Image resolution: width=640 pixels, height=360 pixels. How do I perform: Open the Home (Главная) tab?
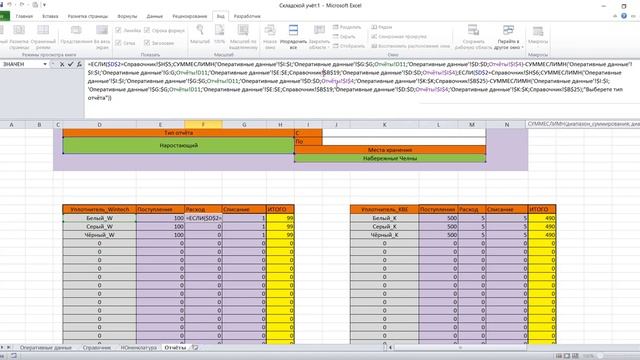[x=24, y=16]
